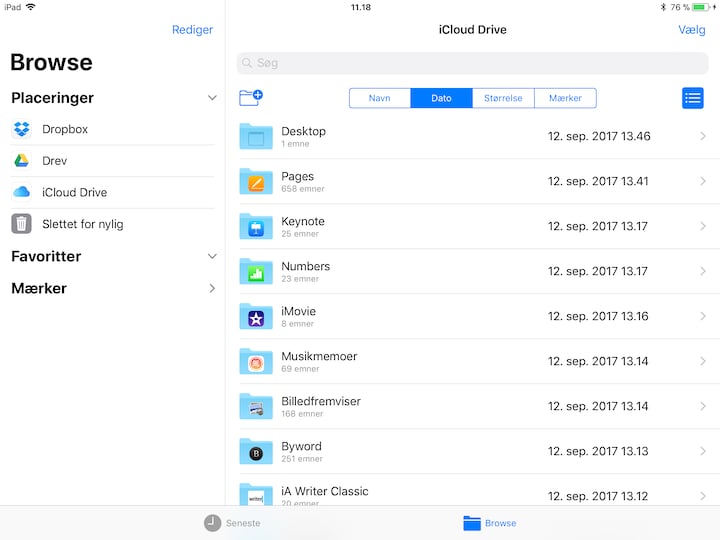Screen dimensions: 720x540
Task: Open Slettet for nylig trash
Action: tap(82, 224)
